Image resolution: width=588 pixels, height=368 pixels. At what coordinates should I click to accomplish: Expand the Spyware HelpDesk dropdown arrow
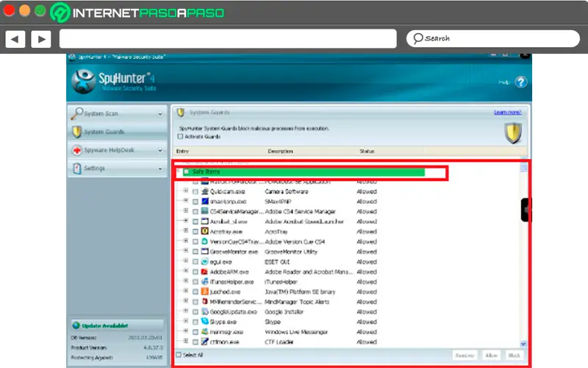pyautogui.click(x=160, y=150)
